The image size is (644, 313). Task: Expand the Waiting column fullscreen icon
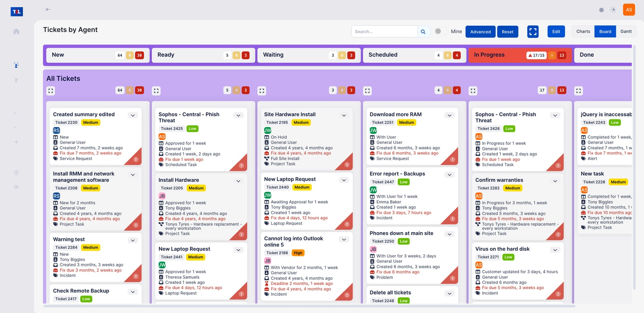click(262, 91)
